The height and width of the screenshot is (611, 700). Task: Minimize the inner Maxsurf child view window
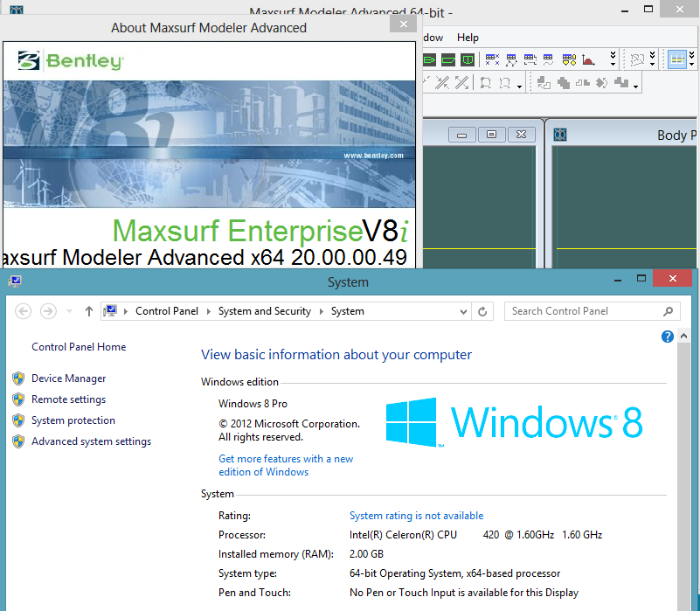click(x=462, y=135)
